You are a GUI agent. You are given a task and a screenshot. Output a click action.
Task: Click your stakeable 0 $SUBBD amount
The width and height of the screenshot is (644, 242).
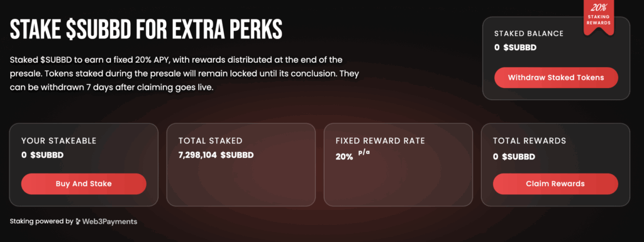pos(42,155)
